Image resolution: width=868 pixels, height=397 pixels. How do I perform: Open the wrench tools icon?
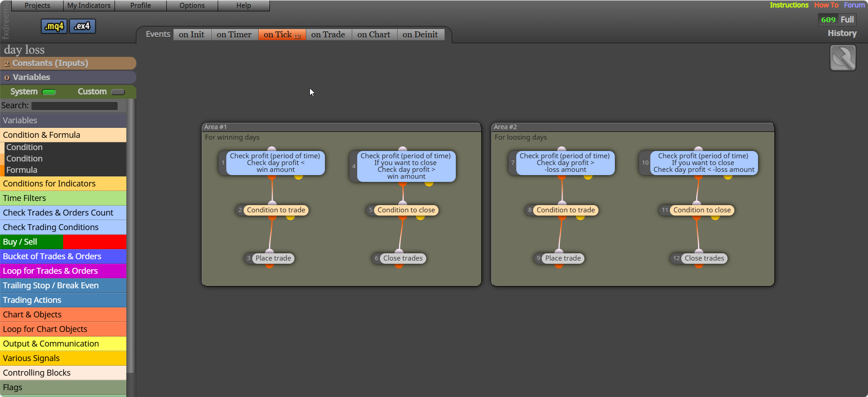(x=843, y=58)
